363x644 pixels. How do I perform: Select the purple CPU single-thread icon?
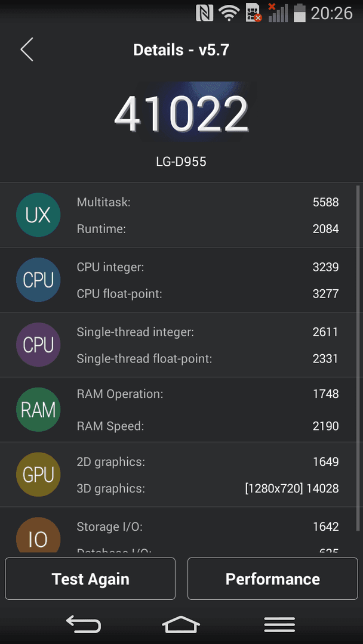tap(38, 345)
